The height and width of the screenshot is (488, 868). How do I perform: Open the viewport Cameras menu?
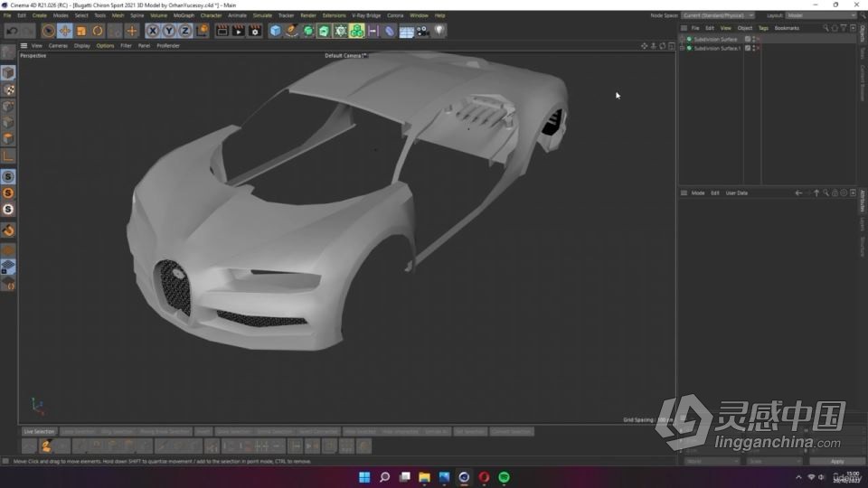(58, 46)
